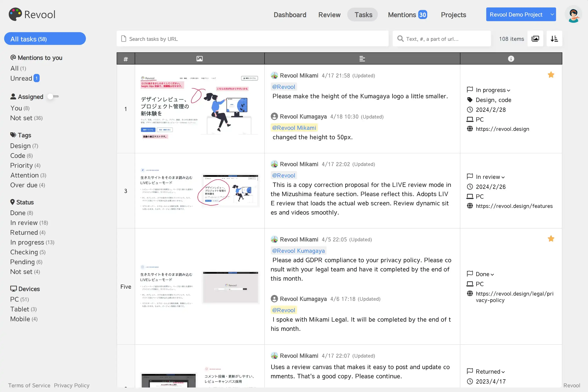The image size is (588, 392).
Task: Click the comments column header icon
Action: [362, 59]
